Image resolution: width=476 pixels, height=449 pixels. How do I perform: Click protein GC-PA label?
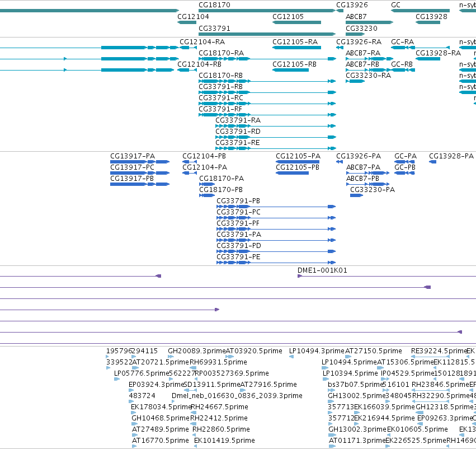coord(406,156)
